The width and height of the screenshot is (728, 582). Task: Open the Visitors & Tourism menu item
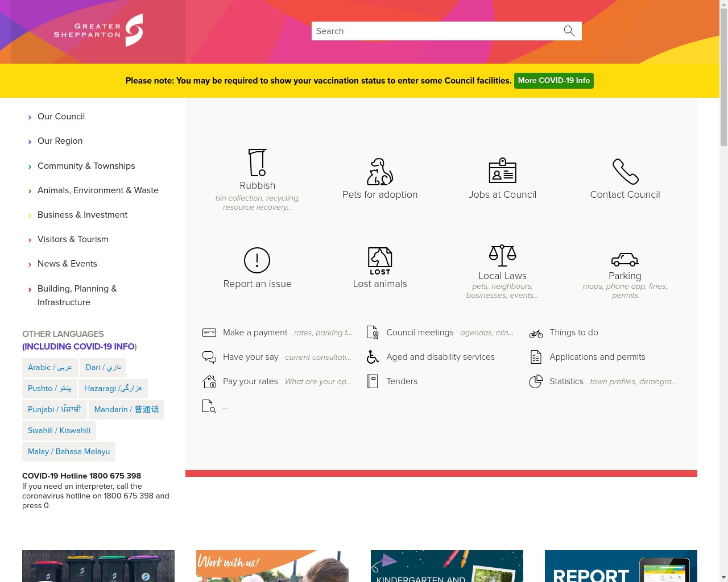tap(73, 239)
